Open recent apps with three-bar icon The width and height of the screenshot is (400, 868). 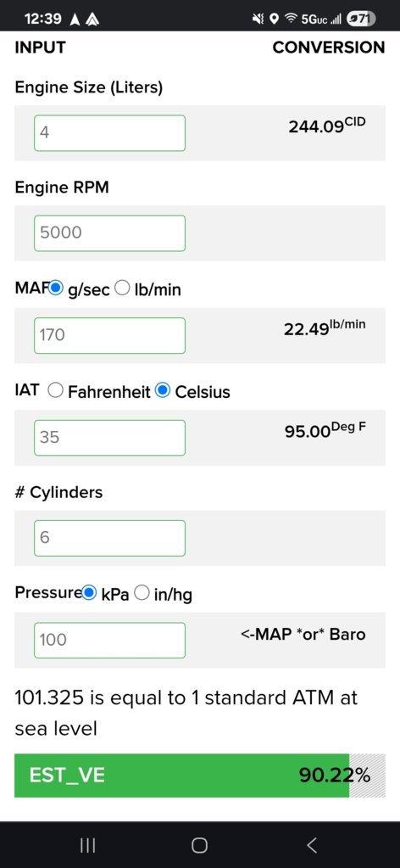click(x=87, y=845)
